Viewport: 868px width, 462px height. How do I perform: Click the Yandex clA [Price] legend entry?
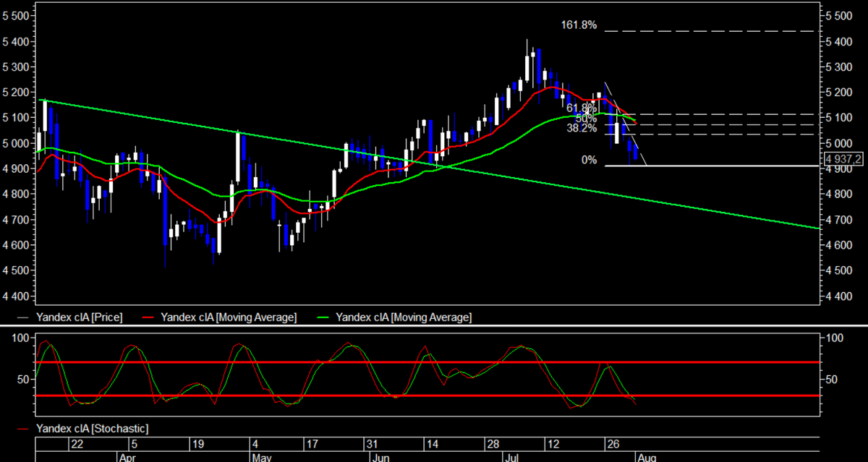click(x=79, y=317)
